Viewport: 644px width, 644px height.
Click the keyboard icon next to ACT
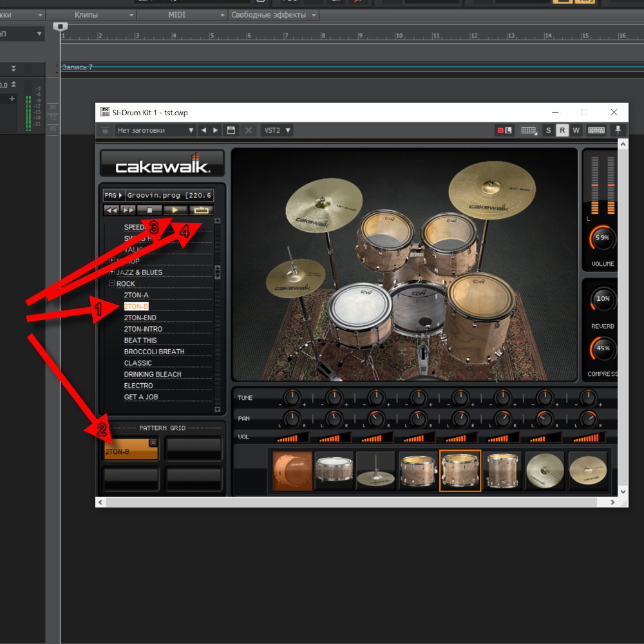tap(529, 131)
